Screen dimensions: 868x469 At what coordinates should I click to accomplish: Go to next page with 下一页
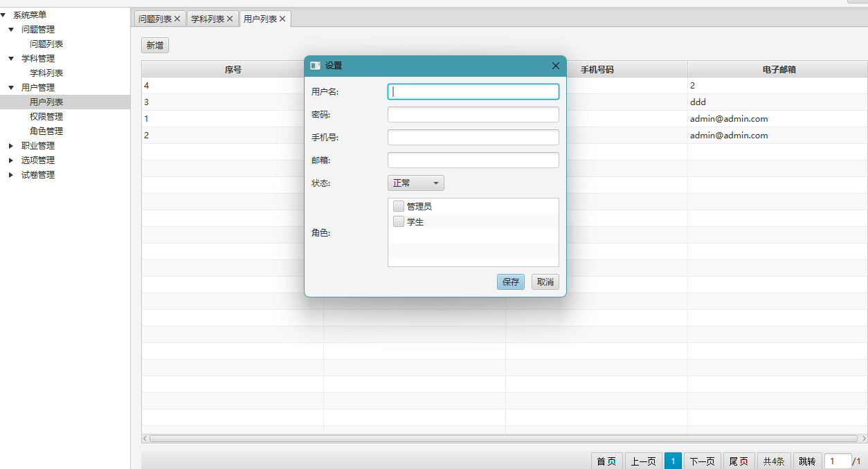point(702,461)
